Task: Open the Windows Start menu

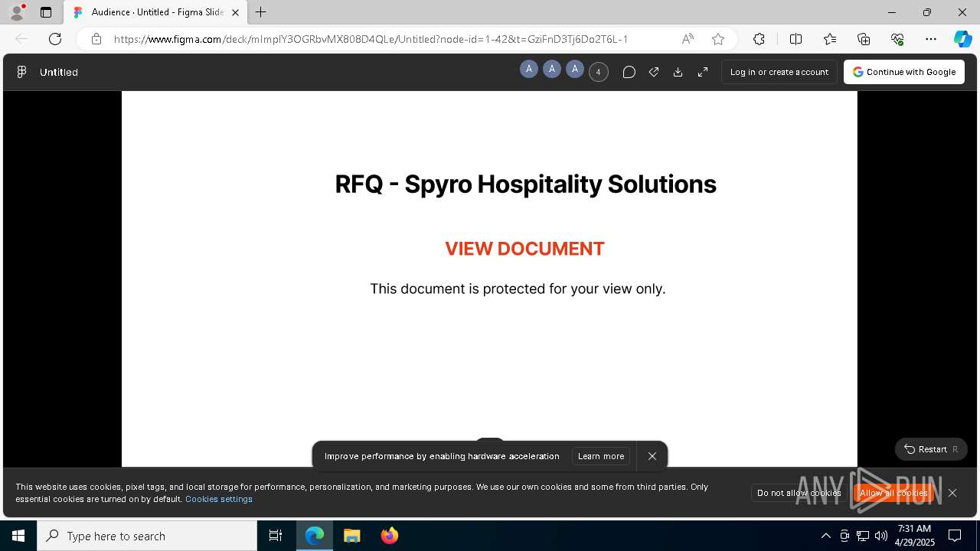Action: (x=18, y=536)
